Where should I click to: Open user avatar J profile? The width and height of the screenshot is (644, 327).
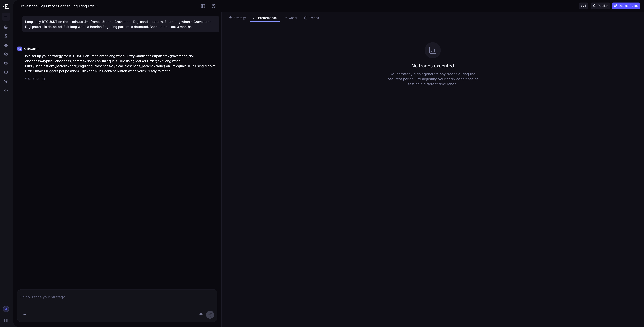tap(6, 309)
